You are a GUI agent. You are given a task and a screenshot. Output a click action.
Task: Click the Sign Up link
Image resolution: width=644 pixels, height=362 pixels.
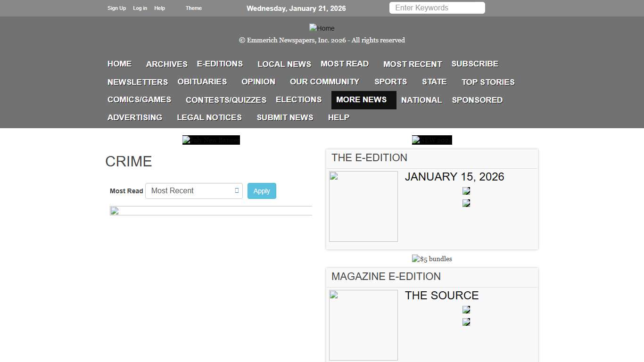(x=116, y=8)
